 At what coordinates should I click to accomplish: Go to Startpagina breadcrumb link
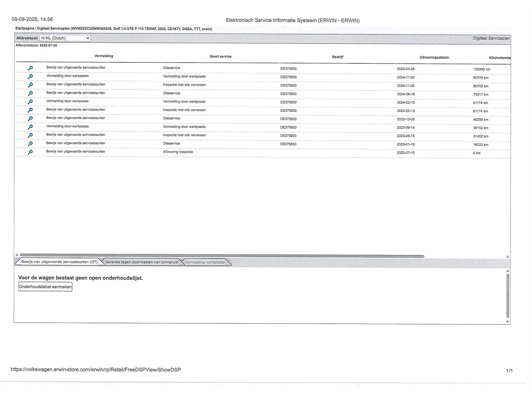pyautogui.click(x=25, y=28)
